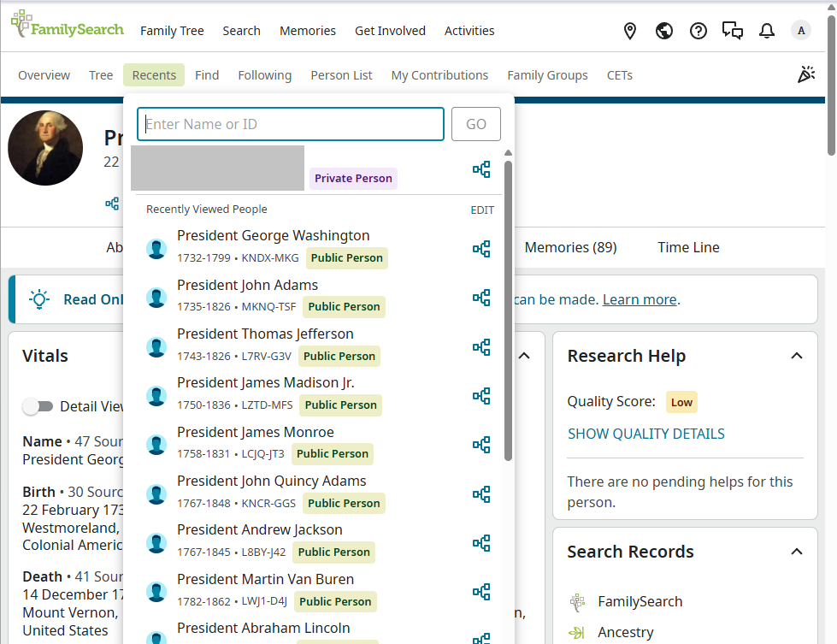This screenshot has width=837, height=644.
Task: Click avatar icon beside President Andrew Jackson
Action: tap(156, 542)
